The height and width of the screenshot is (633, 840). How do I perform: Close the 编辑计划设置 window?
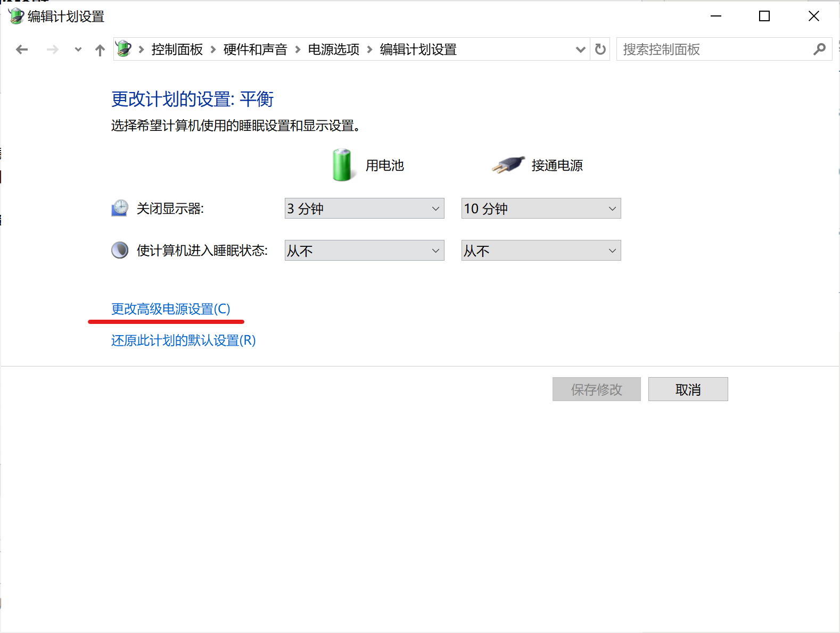coord(814,16)
